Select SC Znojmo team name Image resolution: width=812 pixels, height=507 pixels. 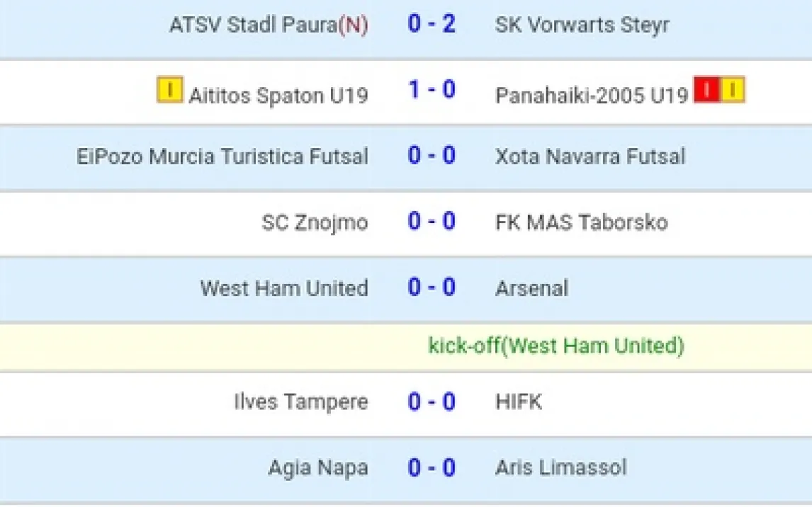tap(315, 222)
